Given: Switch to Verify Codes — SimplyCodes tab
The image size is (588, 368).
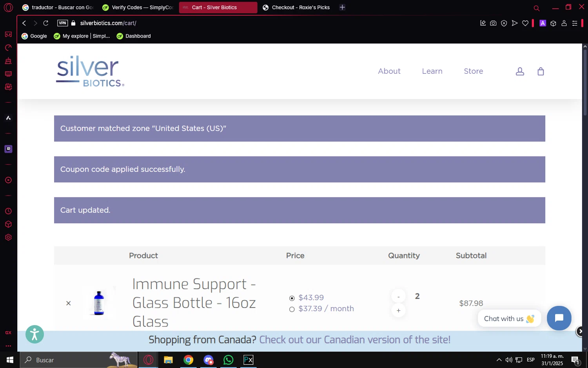Looking at the screenshot, I should [x=138, y=7].
